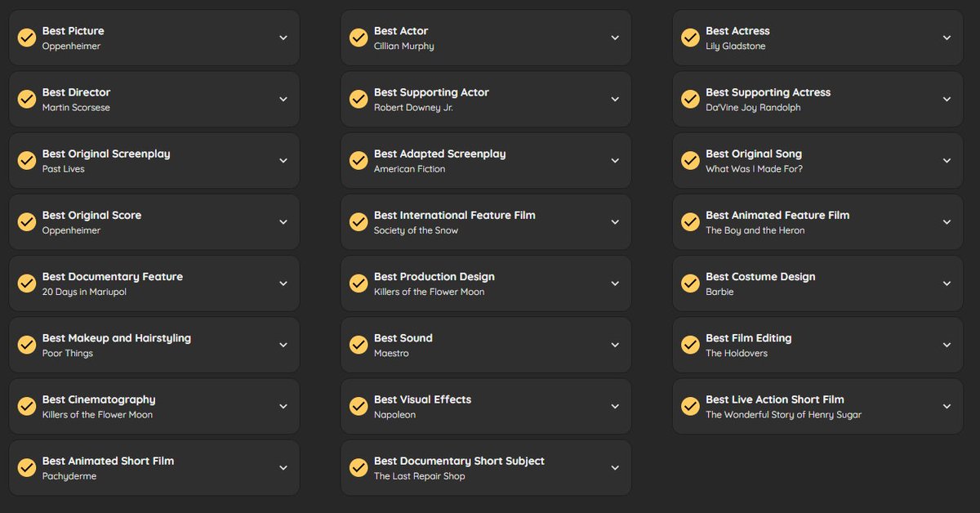Click the checkmark beside Best Costume Design
Image resolution: width=980 pixels, height=513 pixels.
[691, 283]
